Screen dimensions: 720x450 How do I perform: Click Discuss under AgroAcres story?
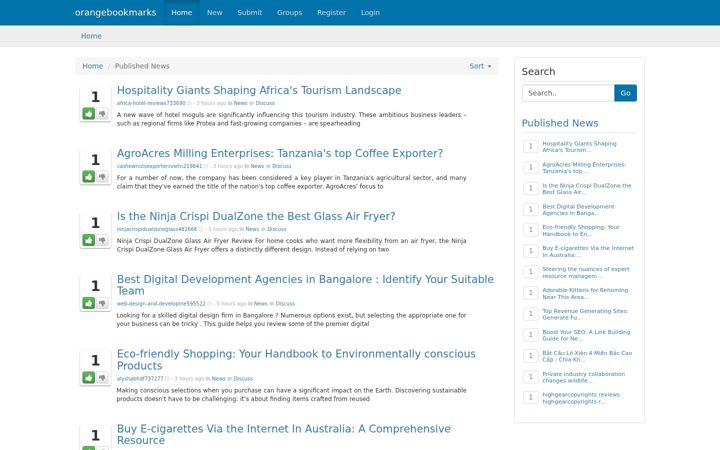[281, 166]
